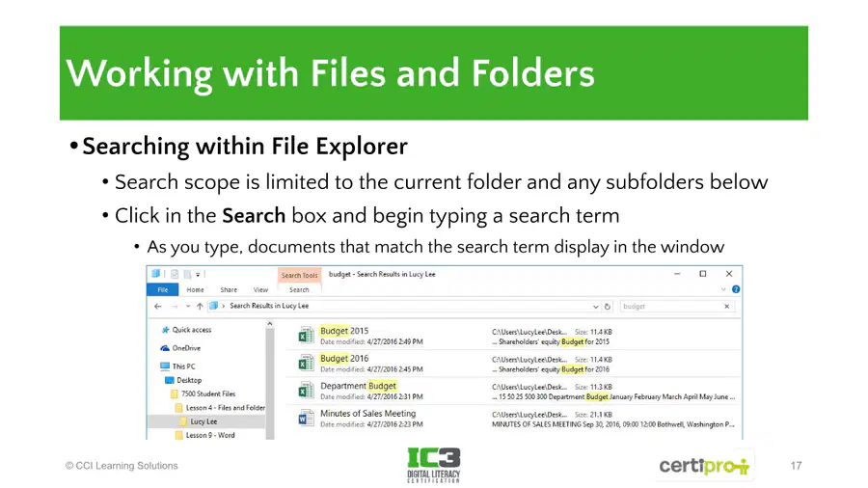The image size is (868, 488).
Task: Click the MINUTES OF SALES MEETING Sep 30 snippet
Action: click(x=613, y=424)
